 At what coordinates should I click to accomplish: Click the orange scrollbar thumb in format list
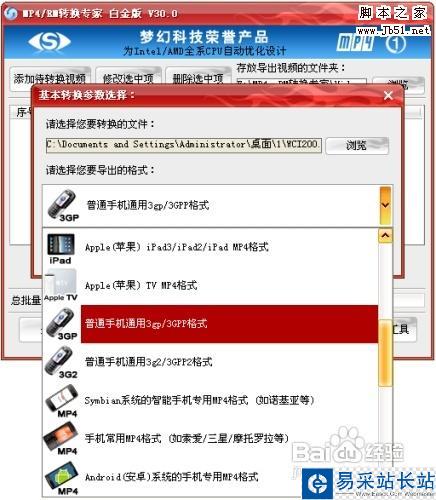[x=385, y=353]
